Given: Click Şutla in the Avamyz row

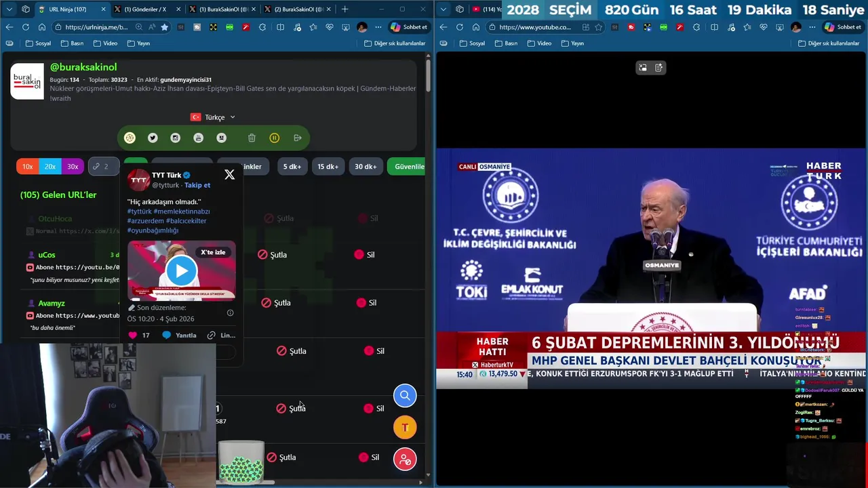Looking at the screenshot, I should [276, 303].
